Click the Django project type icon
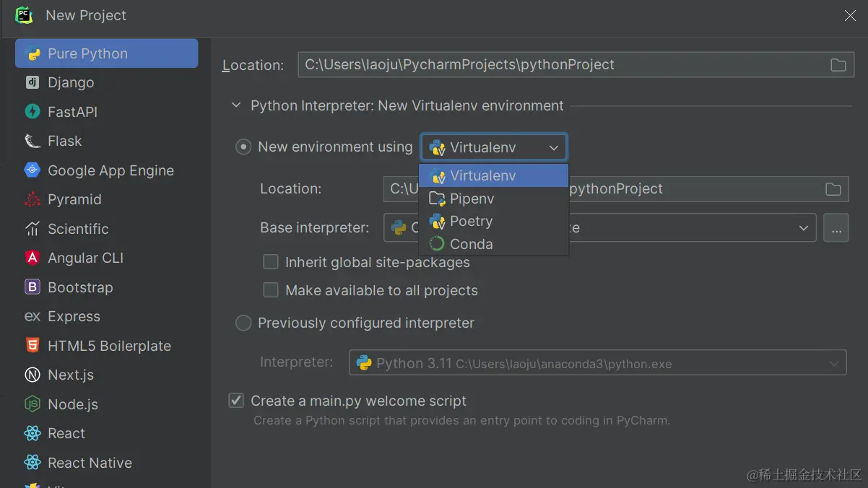Viewport: 868px width, 488px height. (32, 82)
